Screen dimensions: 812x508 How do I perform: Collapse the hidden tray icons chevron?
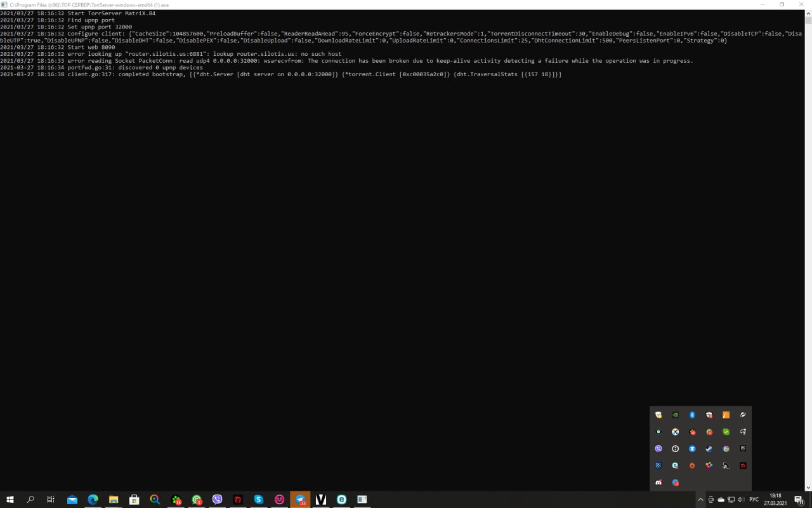[x=700, y=500]
